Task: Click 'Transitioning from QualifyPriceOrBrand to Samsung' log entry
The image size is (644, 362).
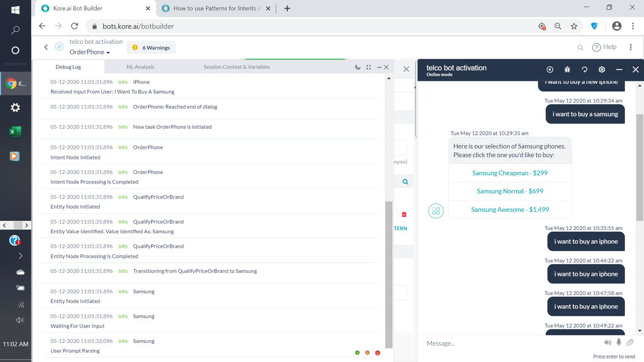Action: 195,271
